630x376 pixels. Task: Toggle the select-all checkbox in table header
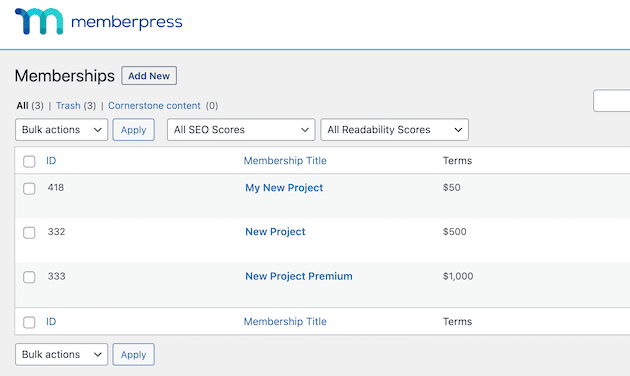point(29,161)
